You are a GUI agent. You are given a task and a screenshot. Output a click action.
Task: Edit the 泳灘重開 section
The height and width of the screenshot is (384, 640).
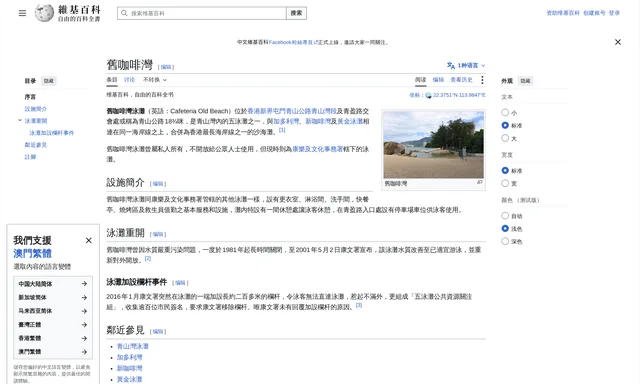coord(158,234)
